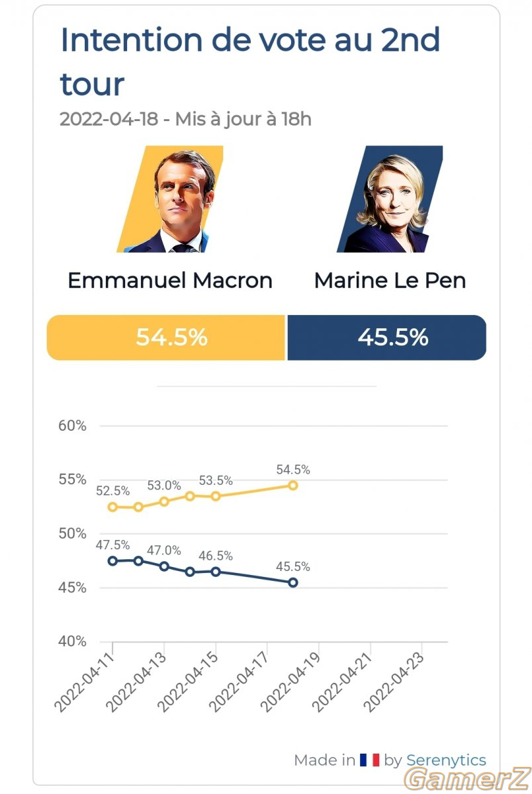Click the Emmanuel Macron name label

coord(170,280)
